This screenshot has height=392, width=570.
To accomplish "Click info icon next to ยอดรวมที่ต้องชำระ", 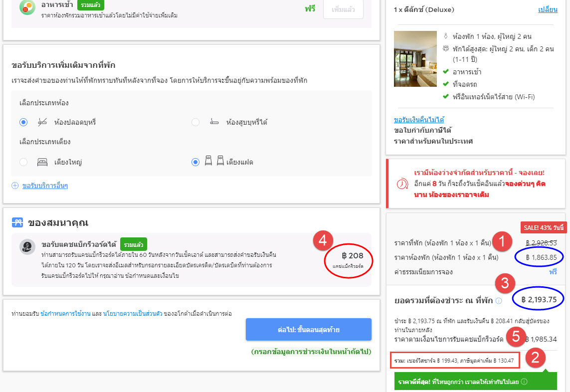I will [x=499, y=301].
